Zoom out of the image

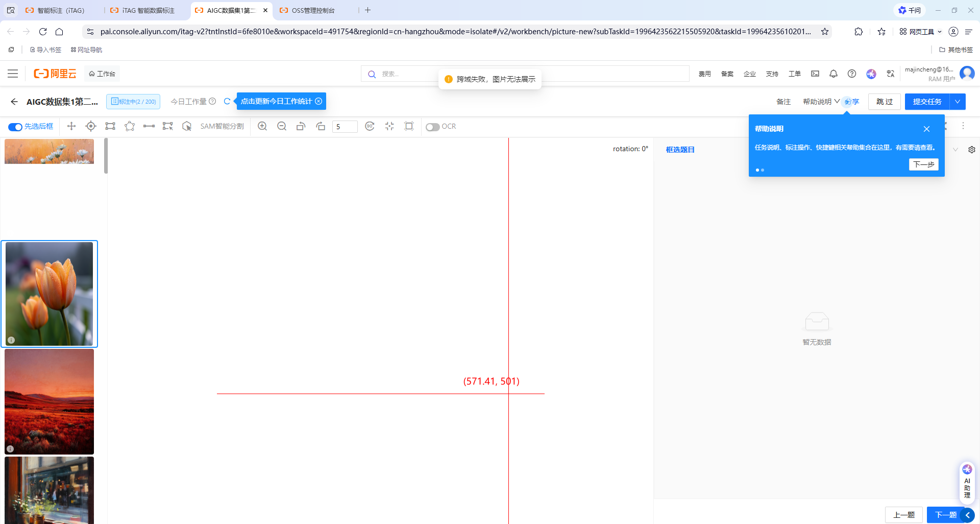point(282,126)
